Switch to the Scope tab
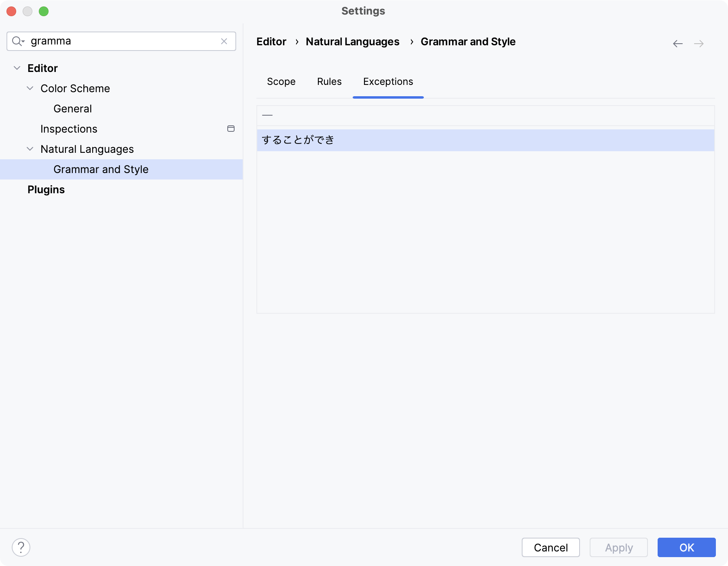This screenshot has height=566, width=728. pyautogui.click(x=281, y=82)
